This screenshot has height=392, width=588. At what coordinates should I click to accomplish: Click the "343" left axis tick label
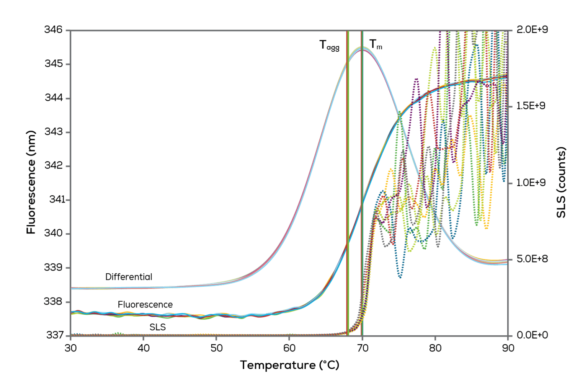point(53,132)
